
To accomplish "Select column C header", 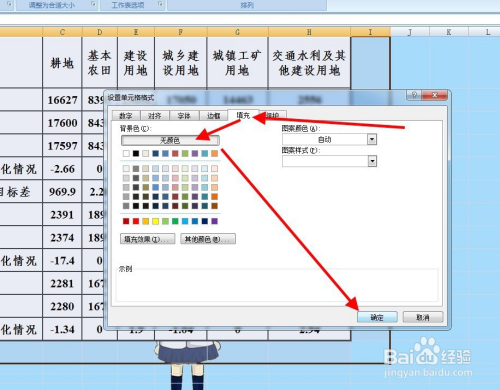I will [x=62, y=32].
